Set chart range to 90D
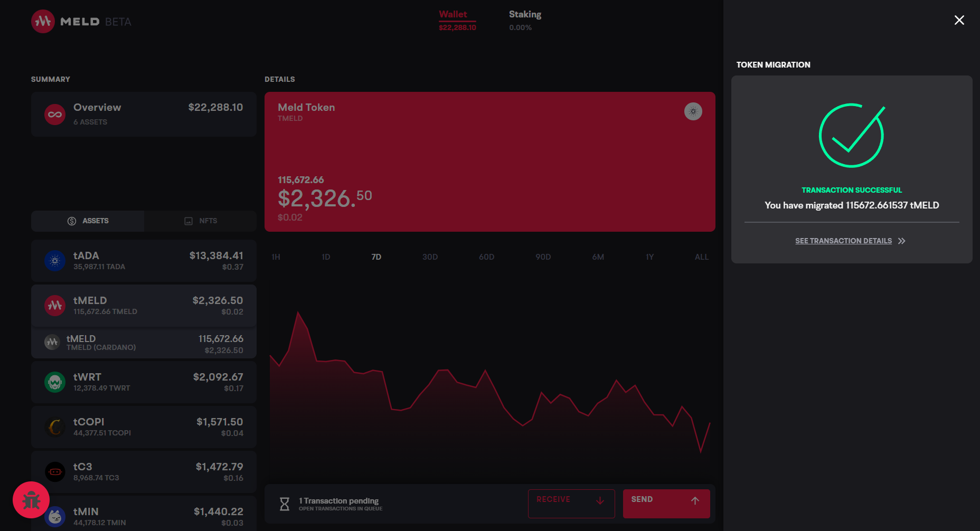Viewport: 980px width, 531px height. tap(543, 257)
